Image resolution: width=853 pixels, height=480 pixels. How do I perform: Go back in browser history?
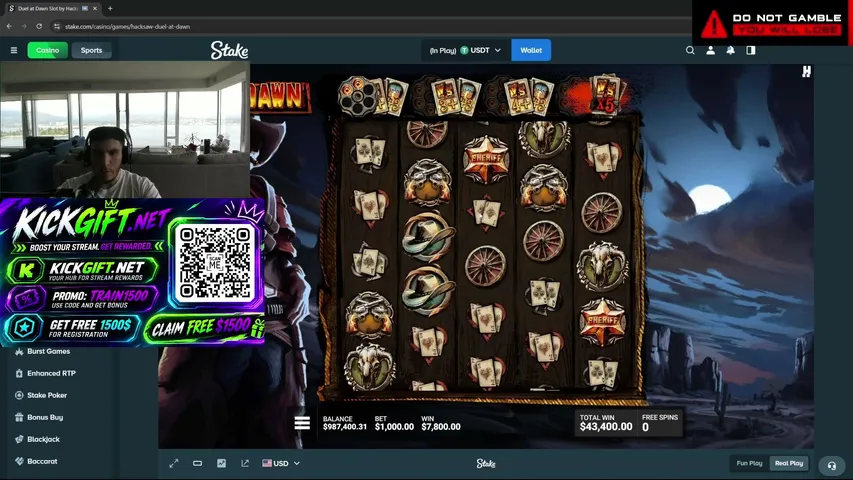pyautogui.click(x=9, y=26)
